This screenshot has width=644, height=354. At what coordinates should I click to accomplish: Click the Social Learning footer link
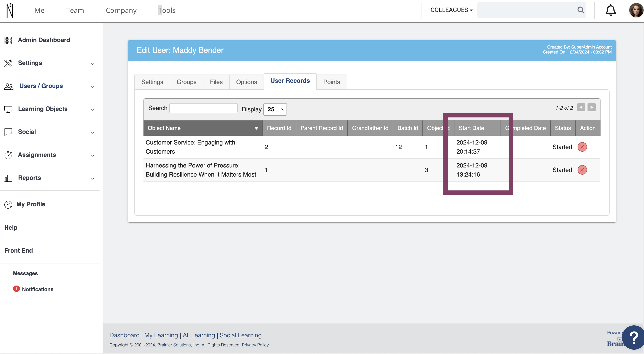240,335
